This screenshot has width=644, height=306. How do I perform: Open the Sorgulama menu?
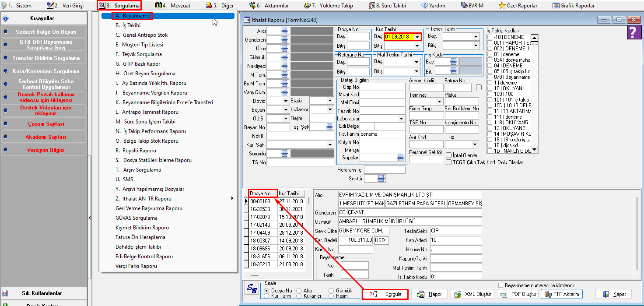119,6
